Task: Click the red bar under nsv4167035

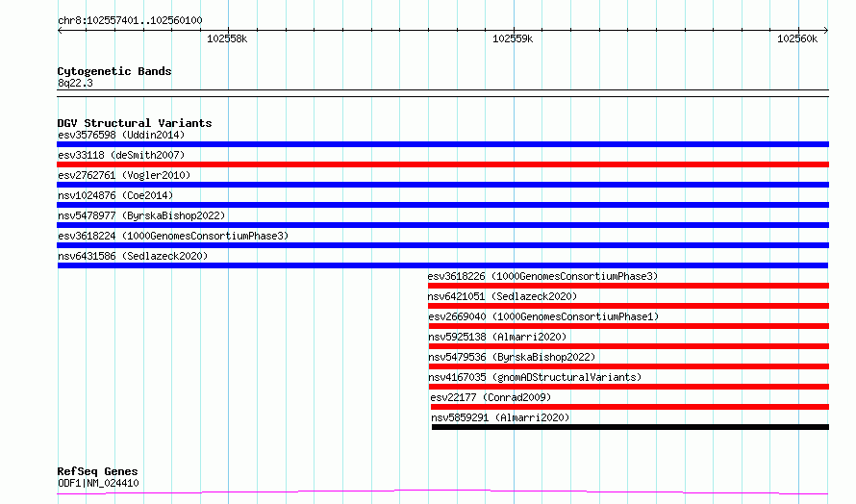Action: pyautogui.click(x=629, y=387)
